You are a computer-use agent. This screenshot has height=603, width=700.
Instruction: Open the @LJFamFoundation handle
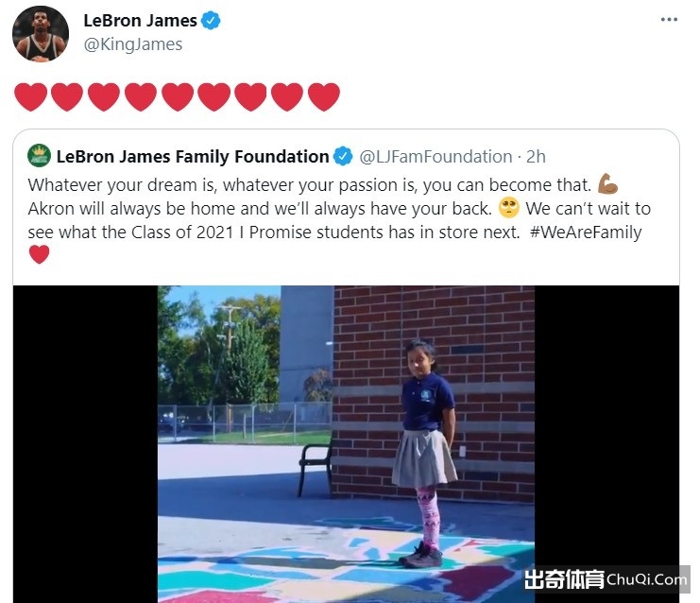(x=435, y=157)
